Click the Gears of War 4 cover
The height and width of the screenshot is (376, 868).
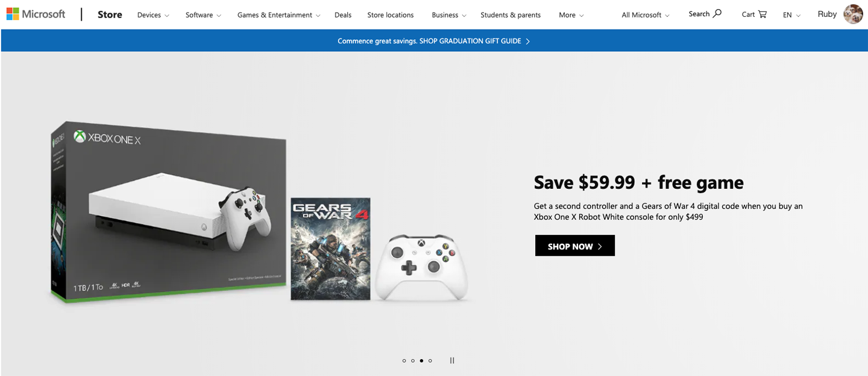click(x=330, y=249)
